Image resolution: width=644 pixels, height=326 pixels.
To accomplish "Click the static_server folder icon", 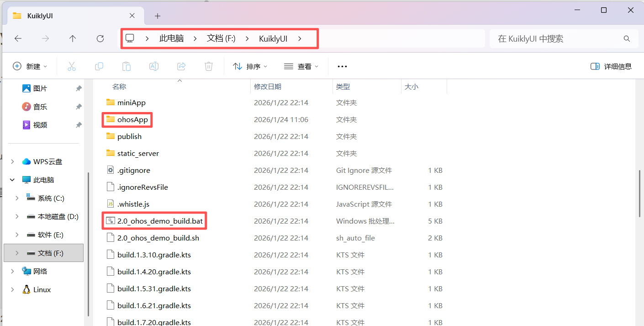I will click(110, 153).
